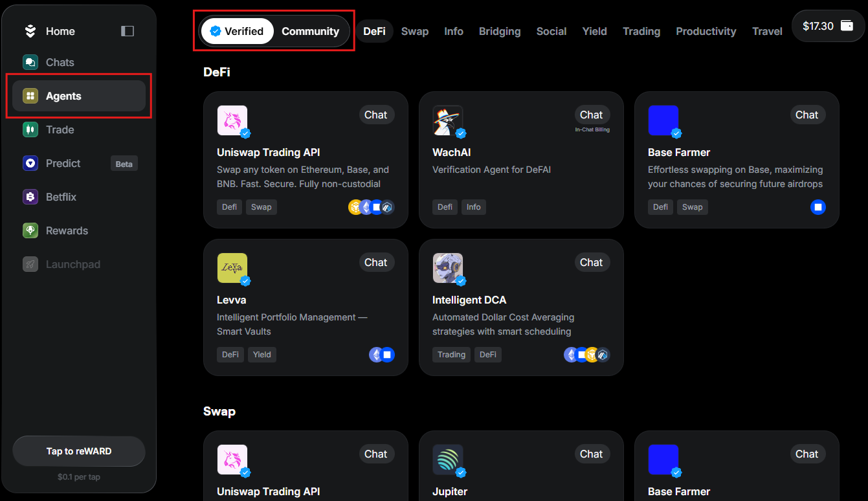Image resolution: width=868 pixels, height=501 pixels.
Task: Click the Base chain icon on Base Farmer card
Action: coord(818,207)
